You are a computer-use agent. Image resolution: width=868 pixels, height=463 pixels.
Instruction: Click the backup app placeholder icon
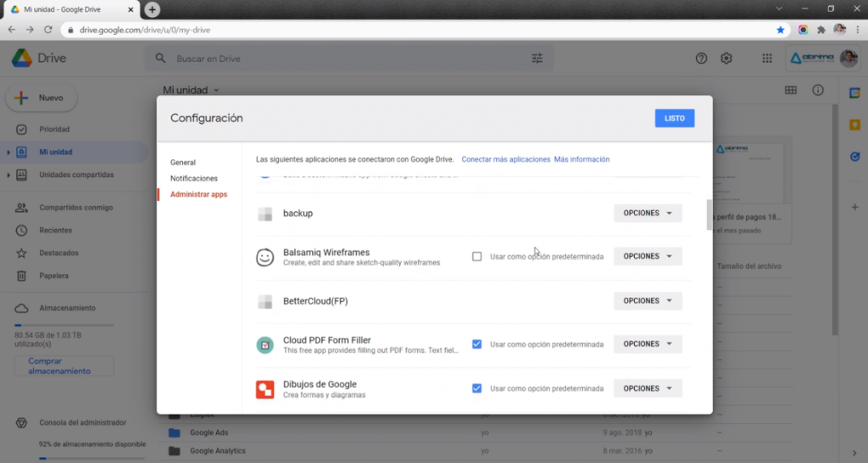pyautogui.click(x=265, y=214)
